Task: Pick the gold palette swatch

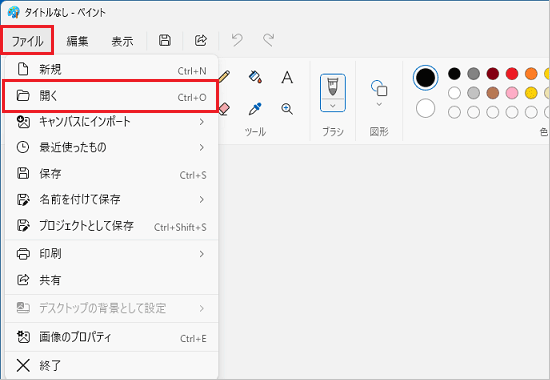Action: [531, 93]
